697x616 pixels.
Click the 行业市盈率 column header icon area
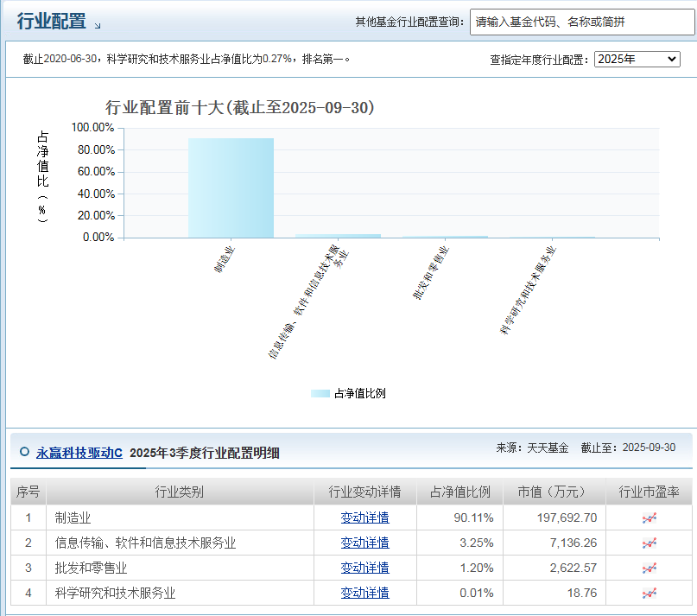650,491
